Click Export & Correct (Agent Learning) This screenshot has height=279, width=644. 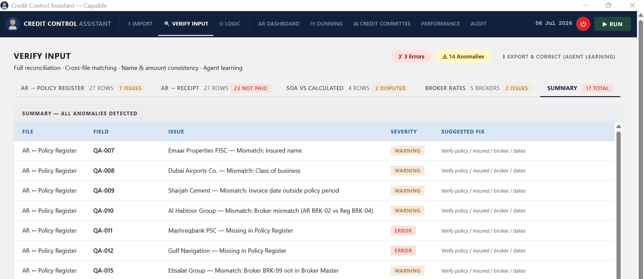[x=559, y=56]
